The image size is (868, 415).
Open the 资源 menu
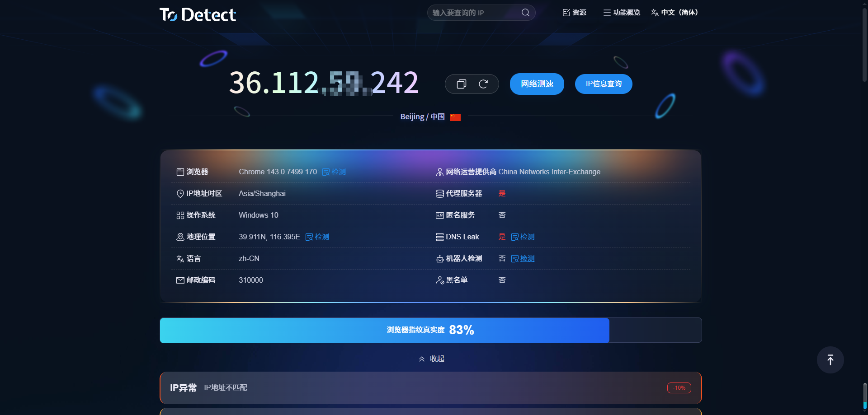(574, 13)
